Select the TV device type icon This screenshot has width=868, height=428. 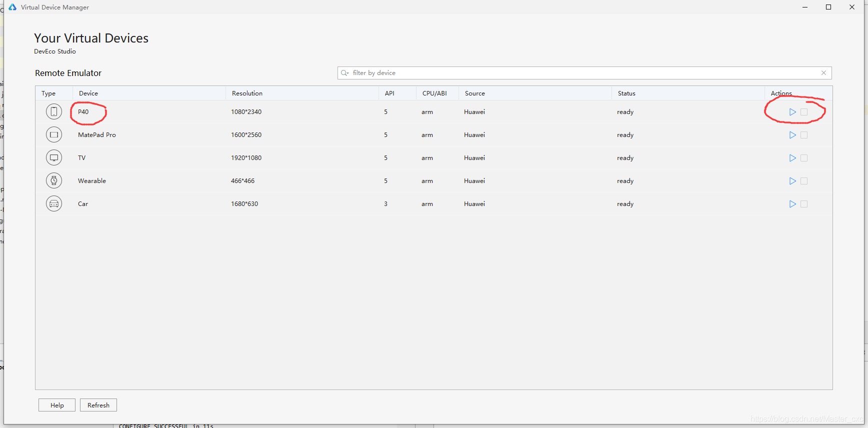(x=54, y=157)
